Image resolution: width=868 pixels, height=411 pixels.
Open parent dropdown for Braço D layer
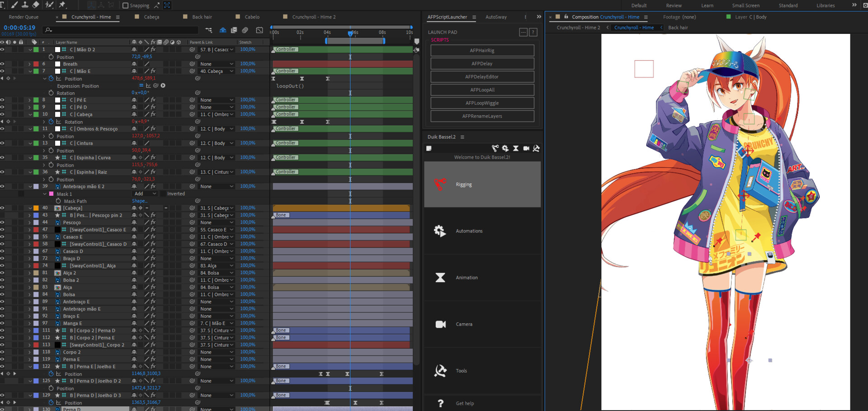[217, 259]
